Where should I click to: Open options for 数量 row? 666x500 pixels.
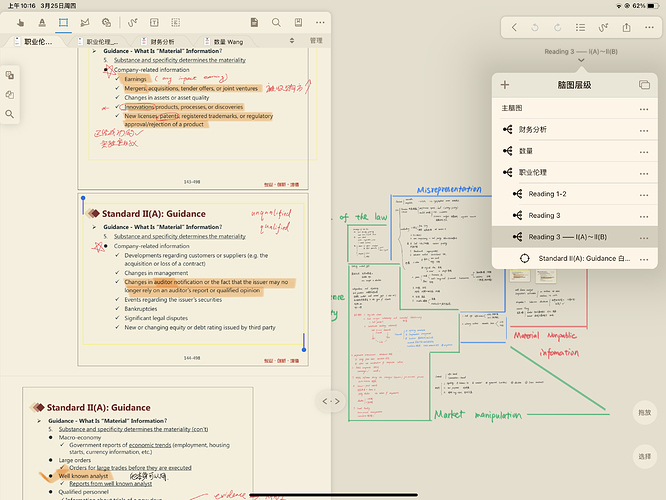pos(644,152)
